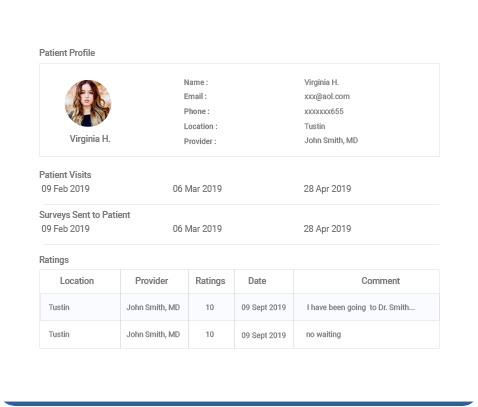Select Virginia H. value in Name row

point(321,82)
